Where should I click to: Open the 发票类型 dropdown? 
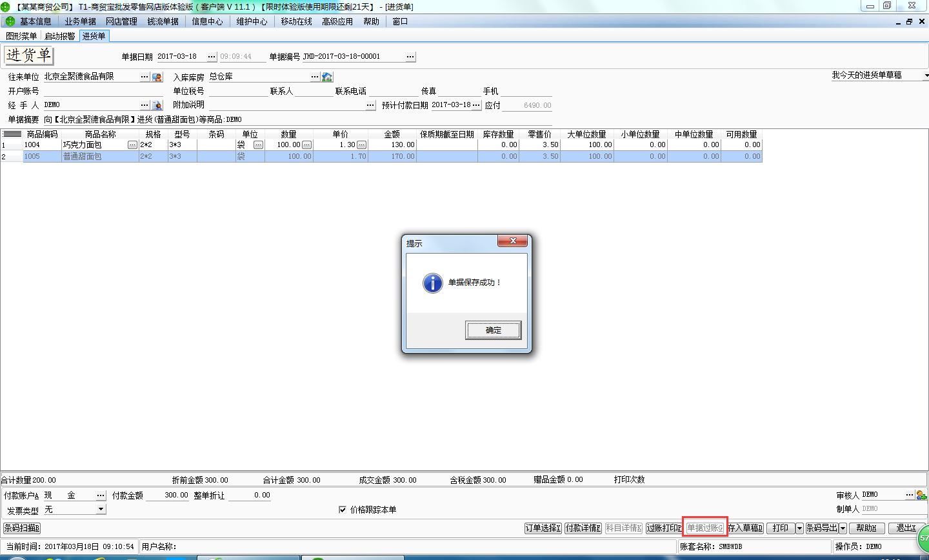(x=101, y=510)
